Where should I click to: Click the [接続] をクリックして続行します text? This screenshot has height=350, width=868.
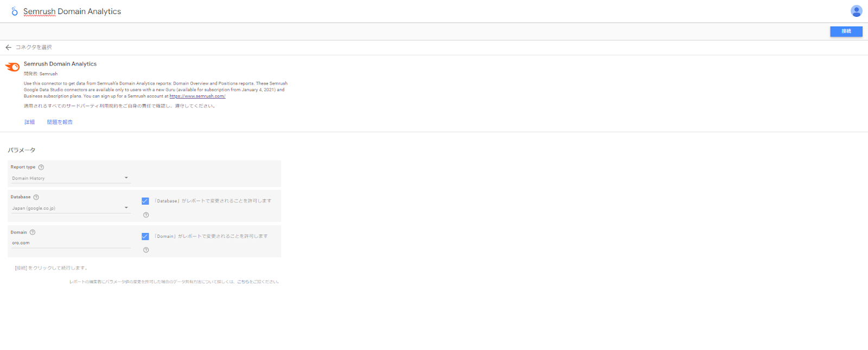(x=51, y=268)
